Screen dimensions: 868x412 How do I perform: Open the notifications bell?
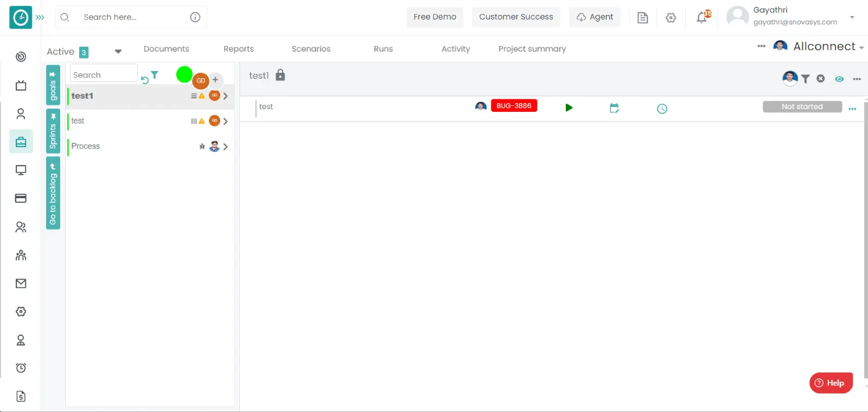pos(702,17)
